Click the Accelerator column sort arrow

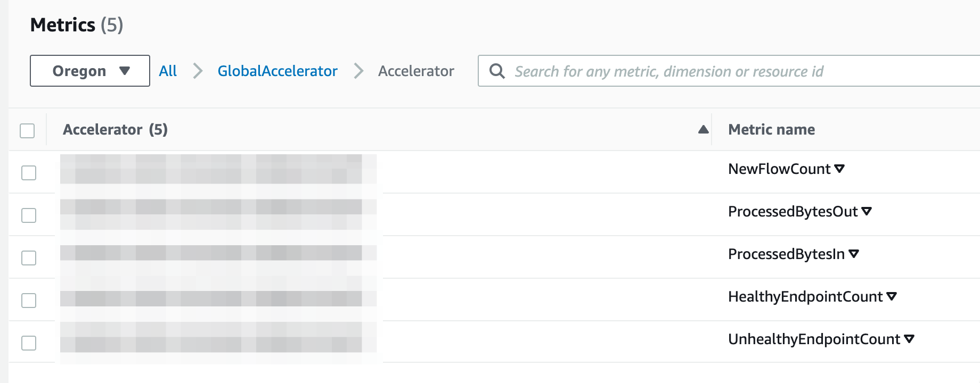[x=703, y=129]
